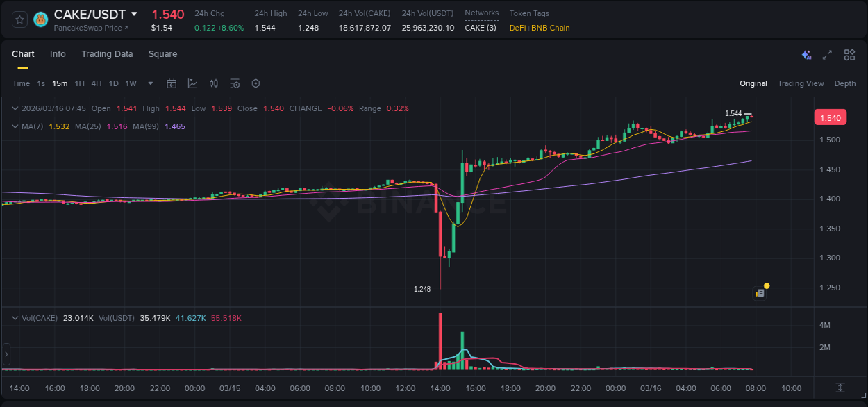Open the CAKE (3) networks link
Viewport: 868px width, 407px height.
(x=481, y=28)
